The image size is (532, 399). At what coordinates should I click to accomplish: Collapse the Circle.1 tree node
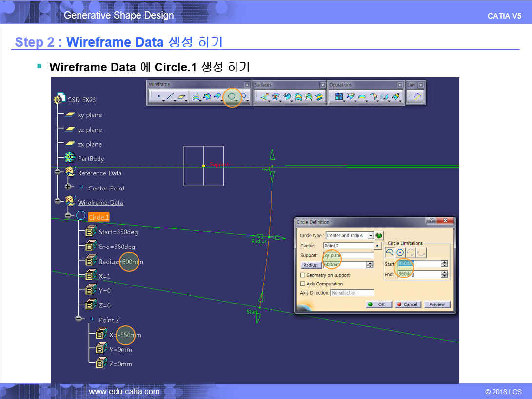coord(68,216)
